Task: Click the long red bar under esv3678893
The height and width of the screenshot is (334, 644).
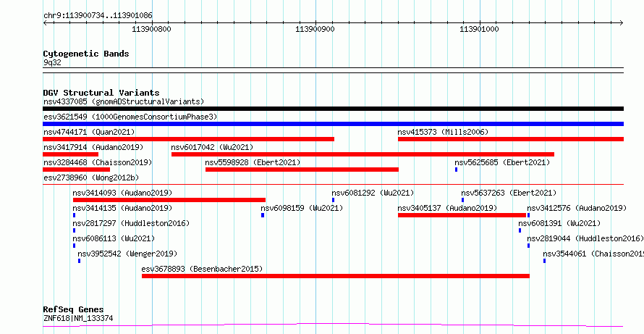Action: (336, 276)
